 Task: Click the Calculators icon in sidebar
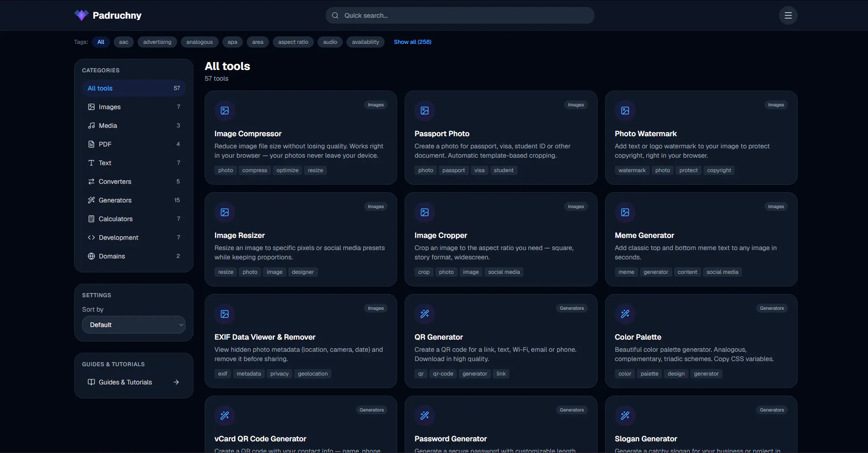(x=91, y=219)
